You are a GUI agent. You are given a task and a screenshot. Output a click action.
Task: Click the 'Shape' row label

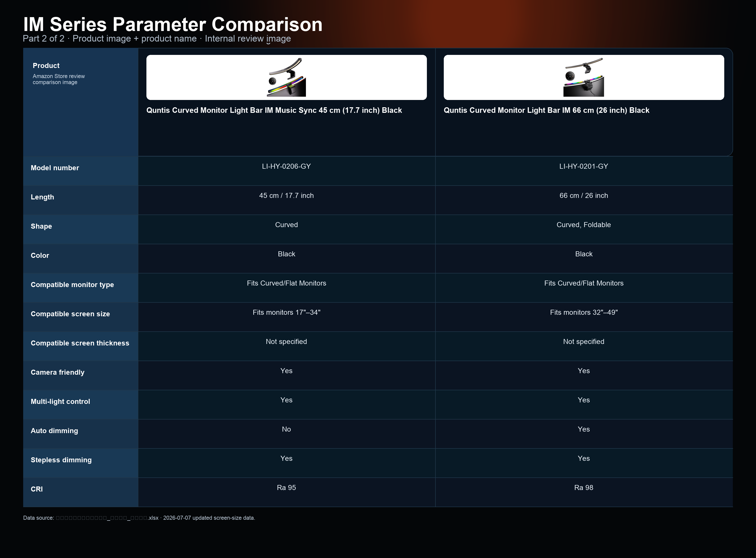pos(41,226)
